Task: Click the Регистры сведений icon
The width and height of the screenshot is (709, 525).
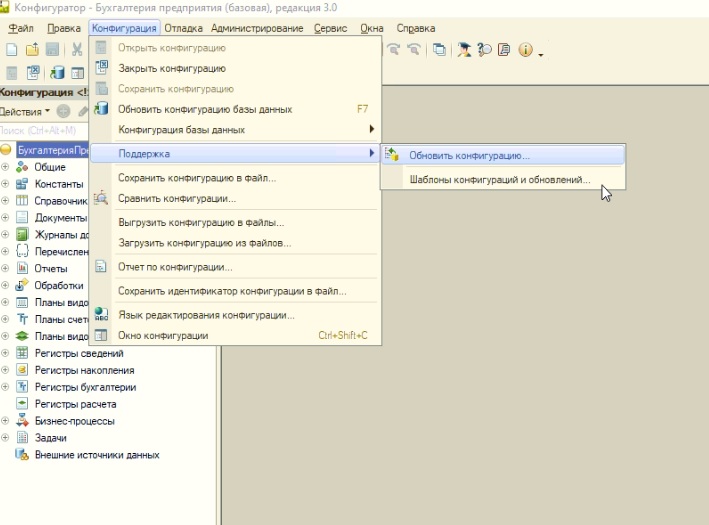Action: click(22, 353)
